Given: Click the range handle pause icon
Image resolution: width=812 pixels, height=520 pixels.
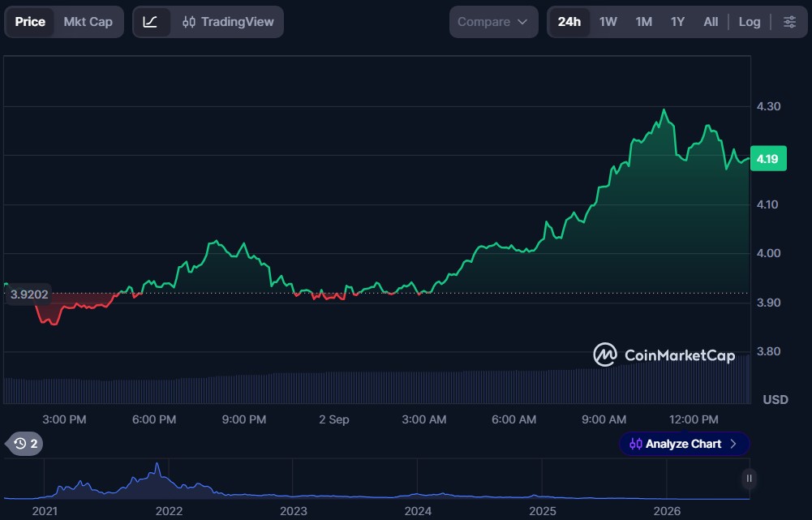Looking at the screenshot, I should [749, 479].
